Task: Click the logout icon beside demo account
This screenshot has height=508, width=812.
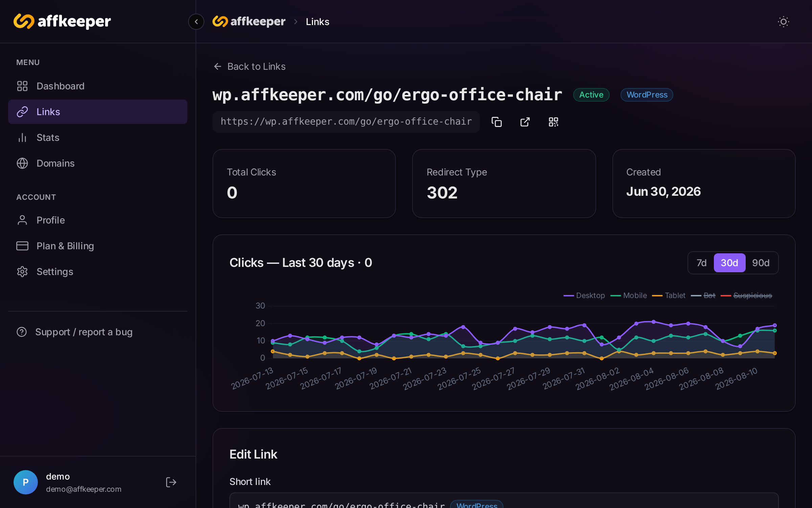Action: [171, 482]
